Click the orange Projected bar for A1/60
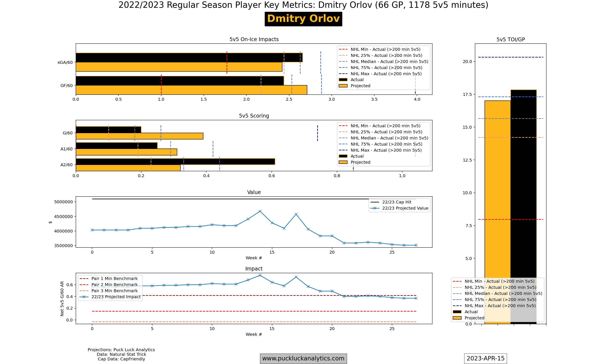 (126, 152)
